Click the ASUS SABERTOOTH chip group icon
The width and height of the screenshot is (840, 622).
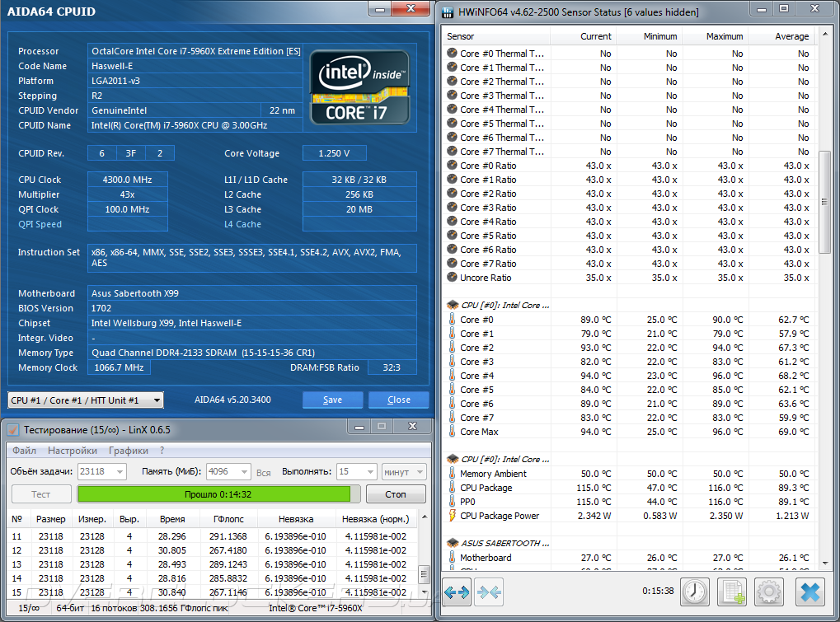(453, 543)
